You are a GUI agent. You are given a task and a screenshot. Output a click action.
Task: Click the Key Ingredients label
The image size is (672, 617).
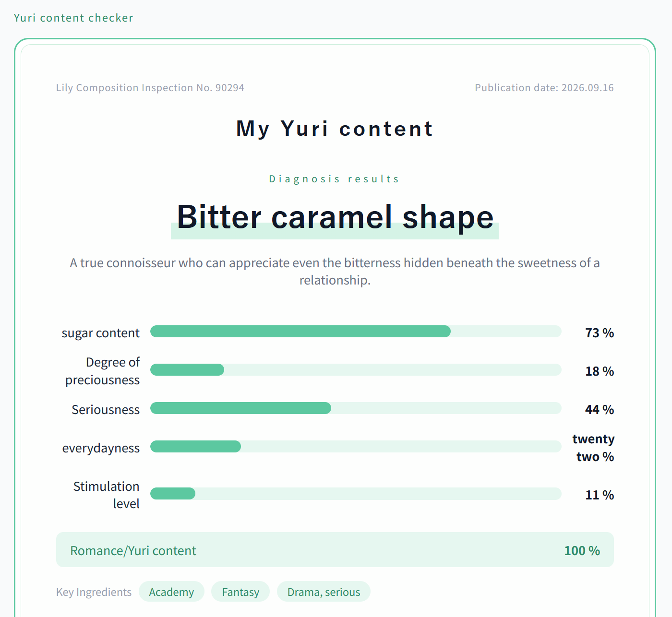[x=94, y=592]
